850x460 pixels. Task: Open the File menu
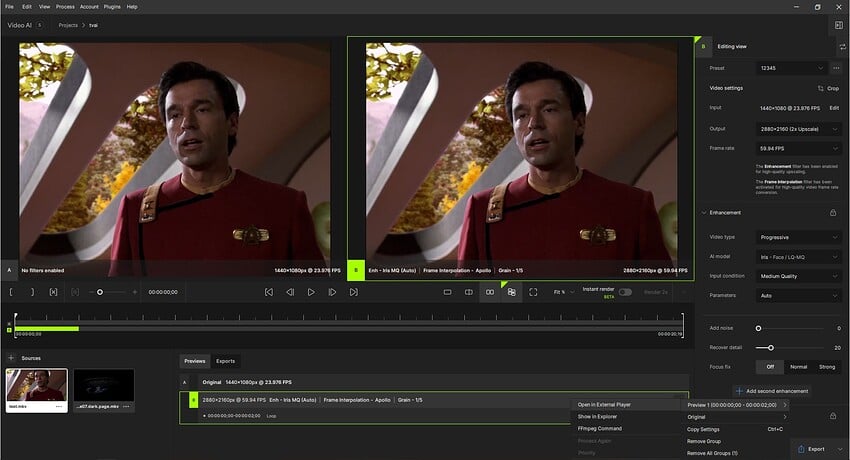coord(9,7)
